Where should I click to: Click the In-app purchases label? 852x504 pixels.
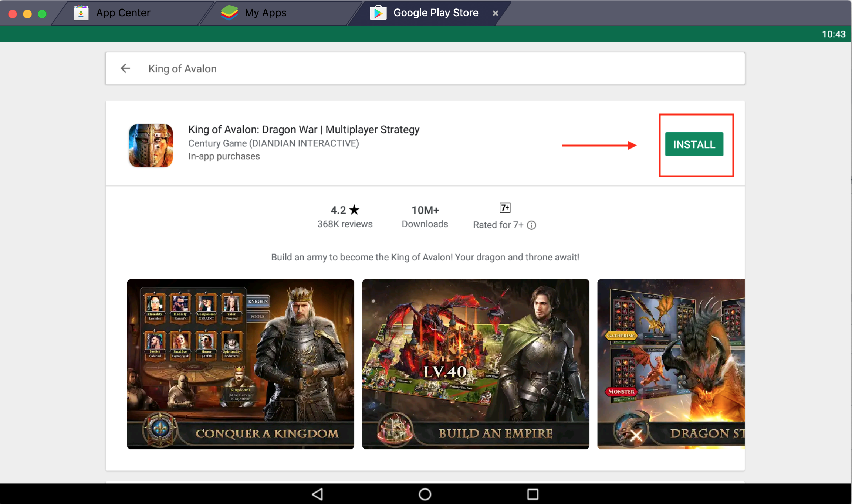[x=224, y=156]
